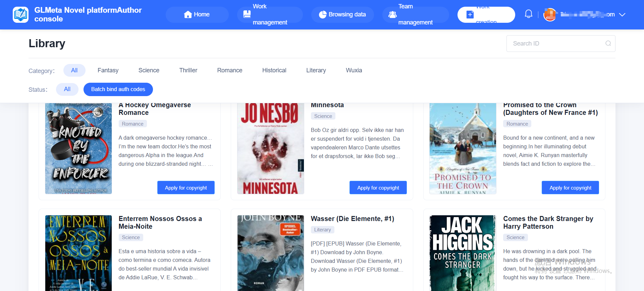This screenshot has width=644, height=291.
Task: Click the GLMeta book logo icon
Action: pos(20,15)
